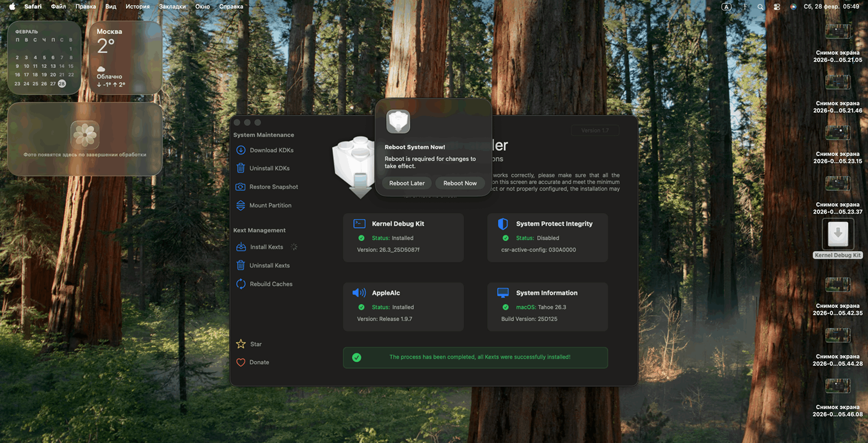This screenshot has height=443, width=868.
Task: Select the Kernel Debug Kit desktop icon
Action: click(x=838, y=234)
